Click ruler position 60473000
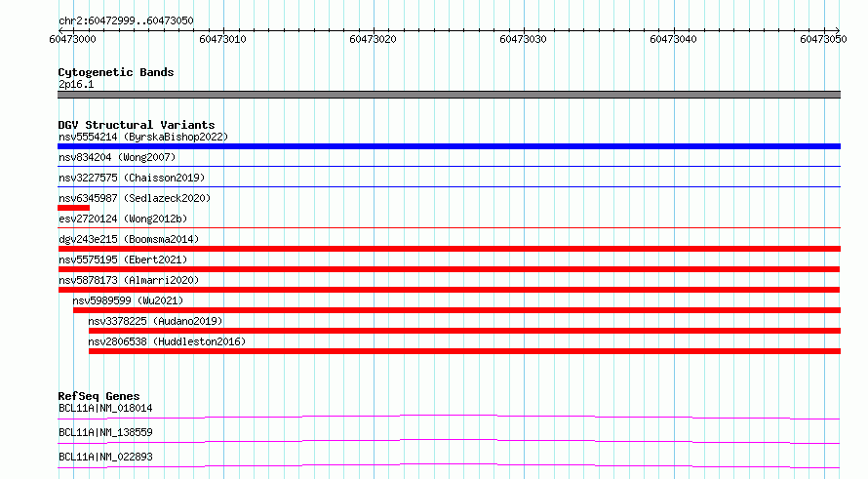The width and height of the screenshot is (868, 479). 72,39
